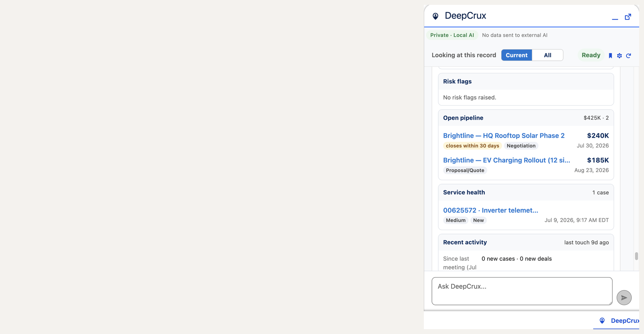Image resolution: width=644 pixels, height=334 pixels.
Task: Click the $425K · 2 pipeline total
Action: point(596,118)
